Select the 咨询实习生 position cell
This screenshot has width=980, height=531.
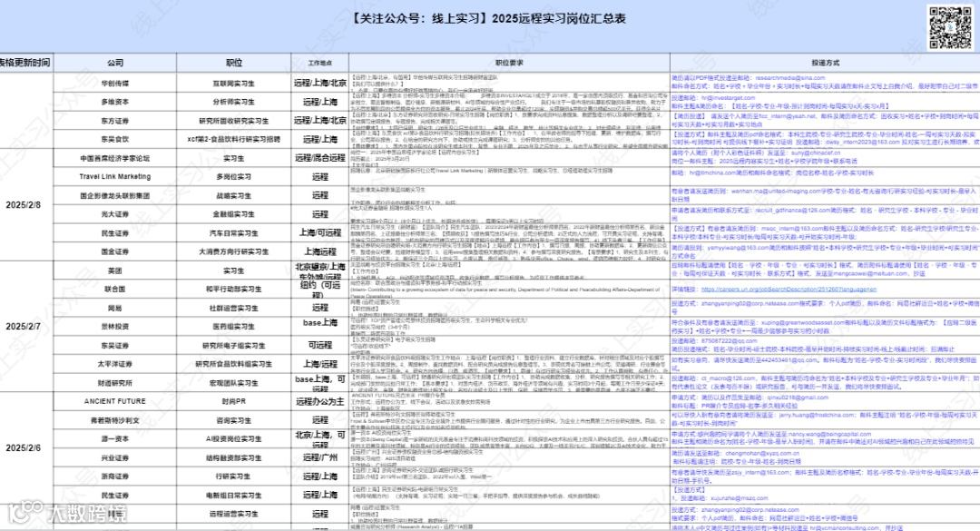pyautogui.click(x=234, y=420)
